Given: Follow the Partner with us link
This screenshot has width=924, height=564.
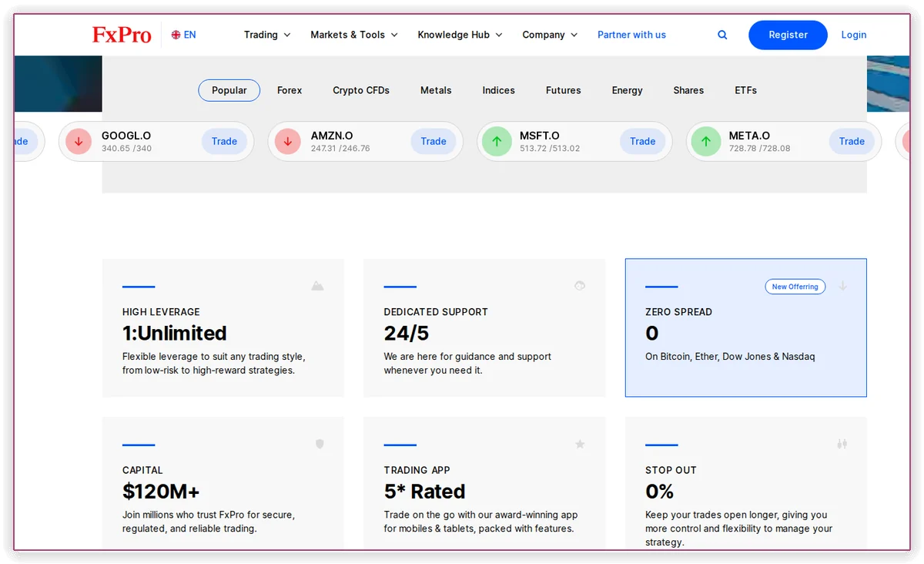Looking at the screenshot, I should (631, 35).
